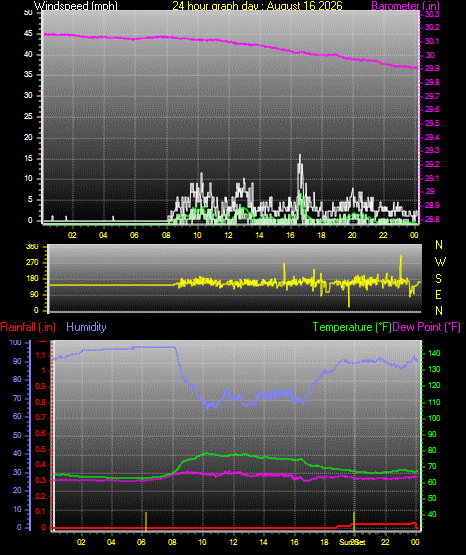Click the Windspeed (mph) axis title
Screen dimensions: 466x555
click(75, 6)
